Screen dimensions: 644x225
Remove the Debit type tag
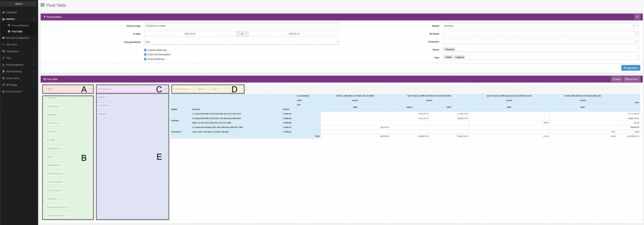(445, 57)
